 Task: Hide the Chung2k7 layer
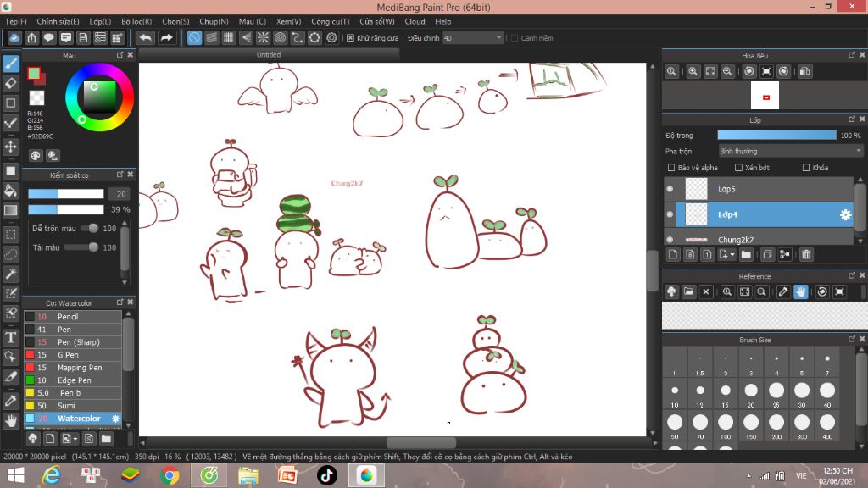click(670, 240)
